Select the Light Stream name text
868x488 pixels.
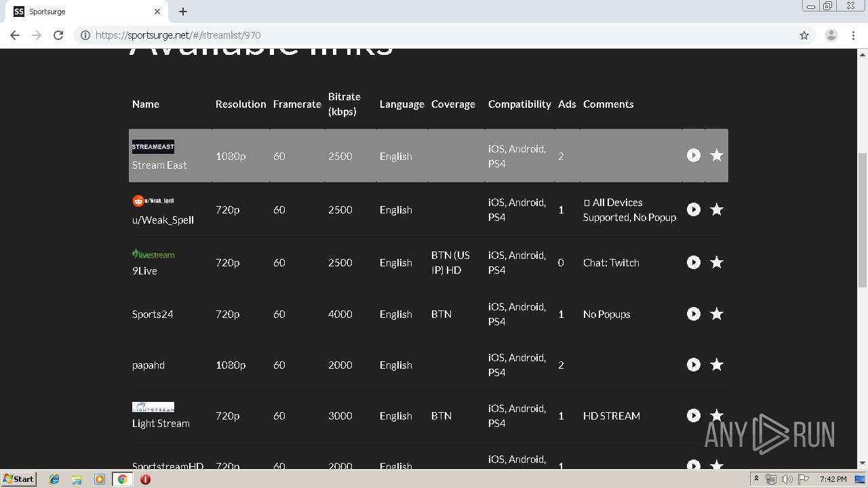[161, 423]
